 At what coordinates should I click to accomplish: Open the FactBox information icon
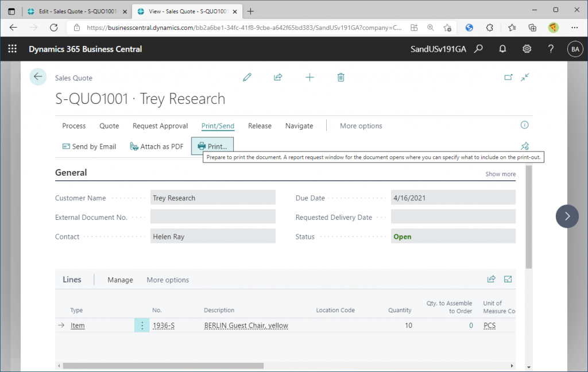click(524, 125)
